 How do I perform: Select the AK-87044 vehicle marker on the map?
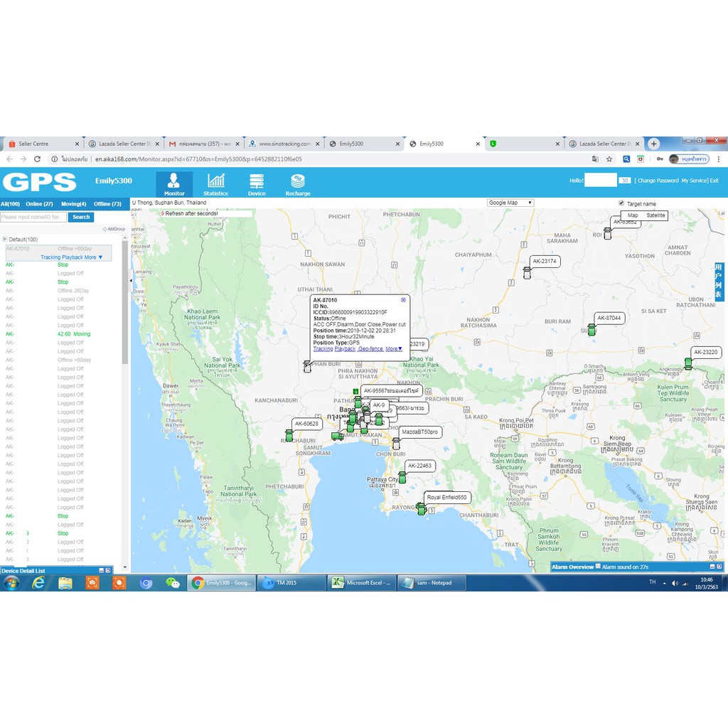coord(592,328)
